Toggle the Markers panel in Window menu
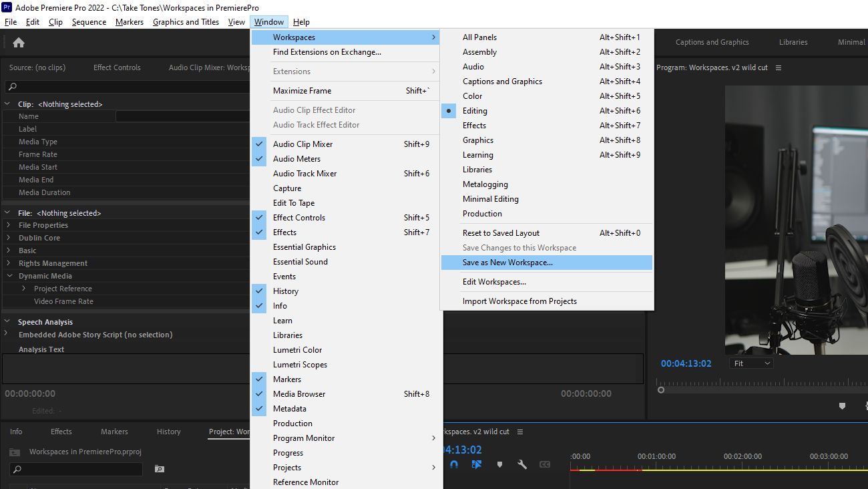Screen dimensions: 868x489 (x=346, y=379)
